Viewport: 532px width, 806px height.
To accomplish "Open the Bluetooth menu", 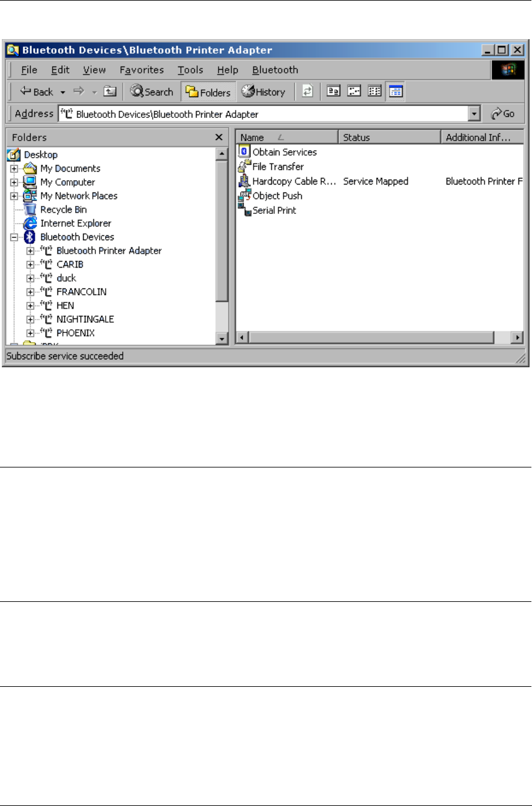I will 275,70.
